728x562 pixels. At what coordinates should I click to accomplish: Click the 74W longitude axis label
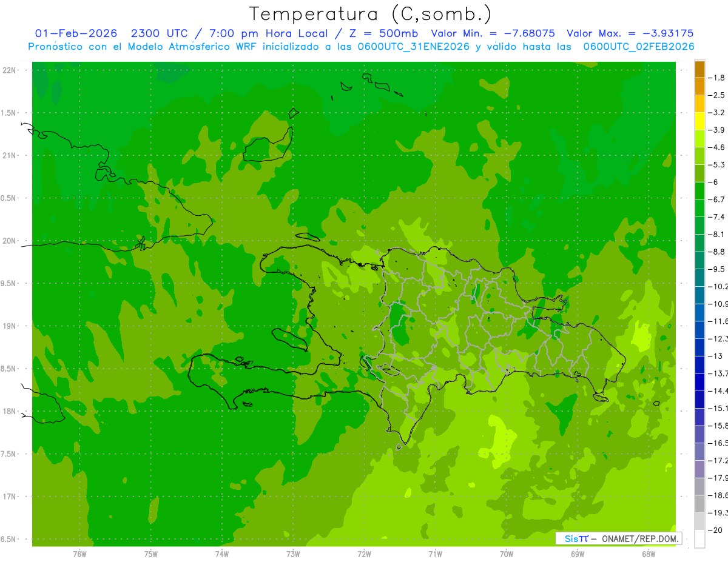pos(222,555)
